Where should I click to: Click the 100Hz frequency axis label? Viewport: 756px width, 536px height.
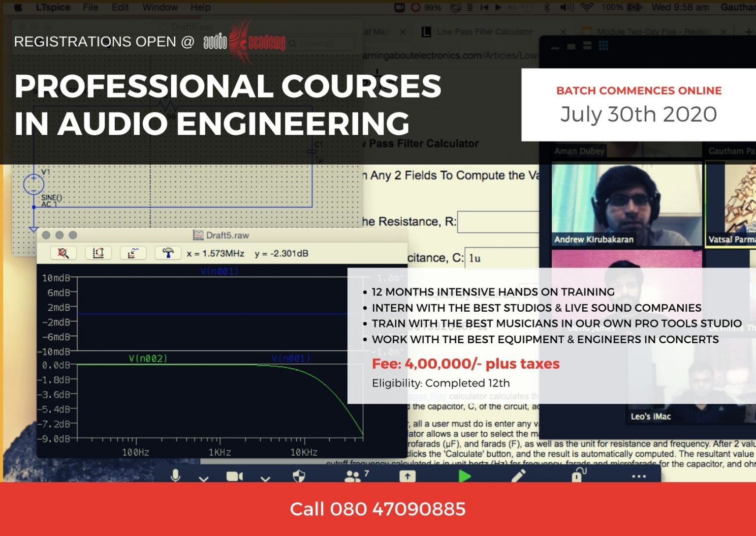click(135, 452)
